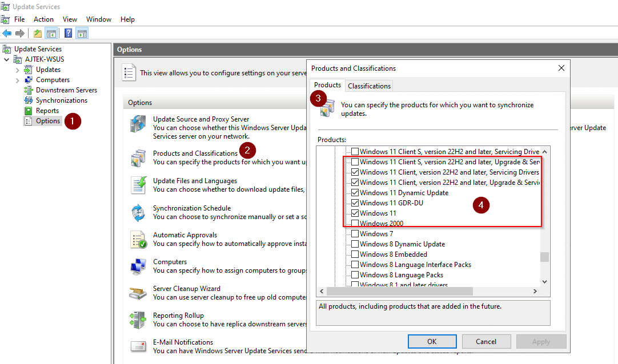
Task: Click the Options tree icon
Action: [x=28, y=121]
